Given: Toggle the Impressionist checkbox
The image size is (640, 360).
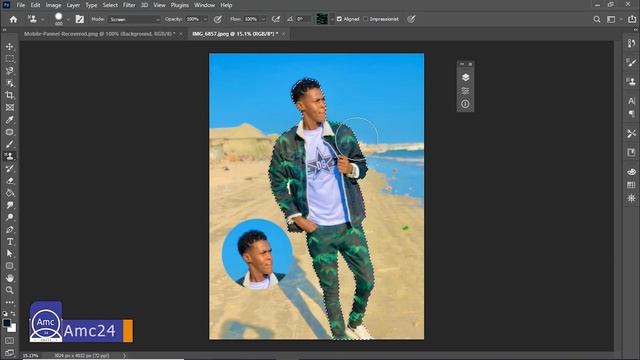Looking at the screenshot, I should (366, 19).
